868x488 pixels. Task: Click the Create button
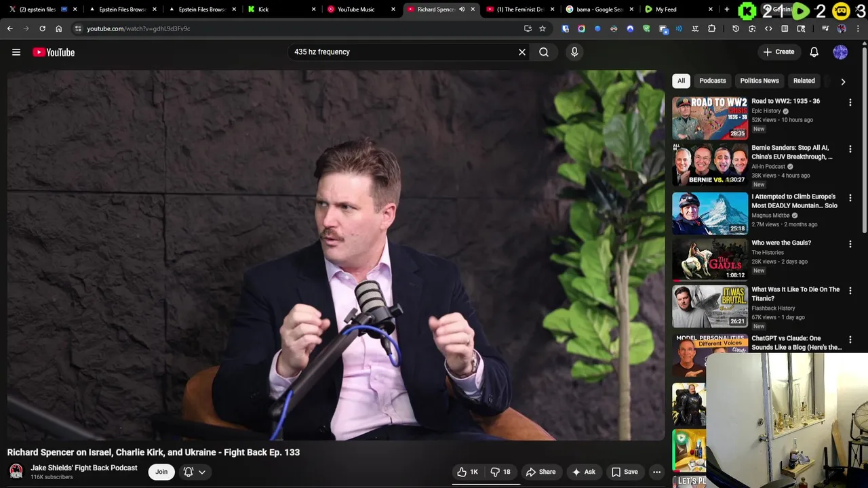778,52
